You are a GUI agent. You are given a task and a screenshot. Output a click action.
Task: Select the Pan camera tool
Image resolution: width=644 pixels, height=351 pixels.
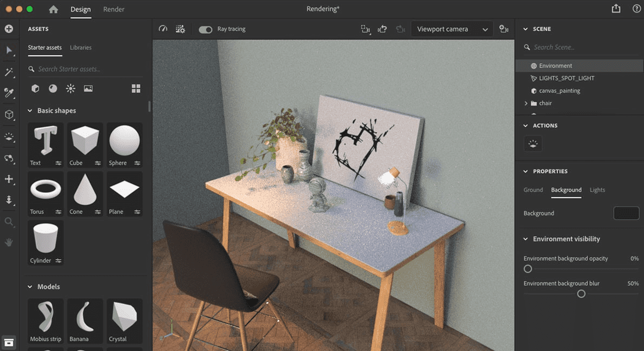pos(9,179)
